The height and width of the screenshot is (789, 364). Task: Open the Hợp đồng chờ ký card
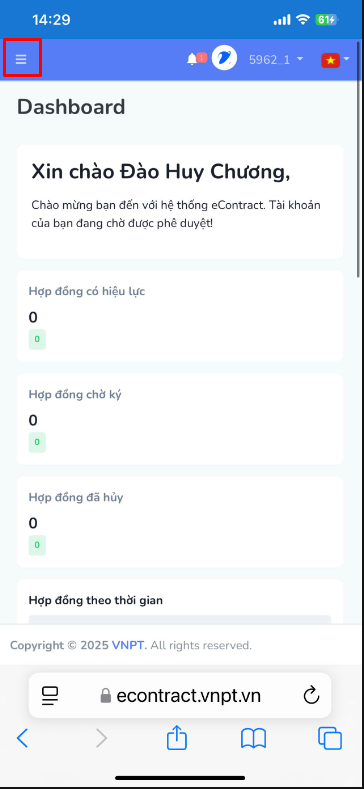click(x=180, y=419)
